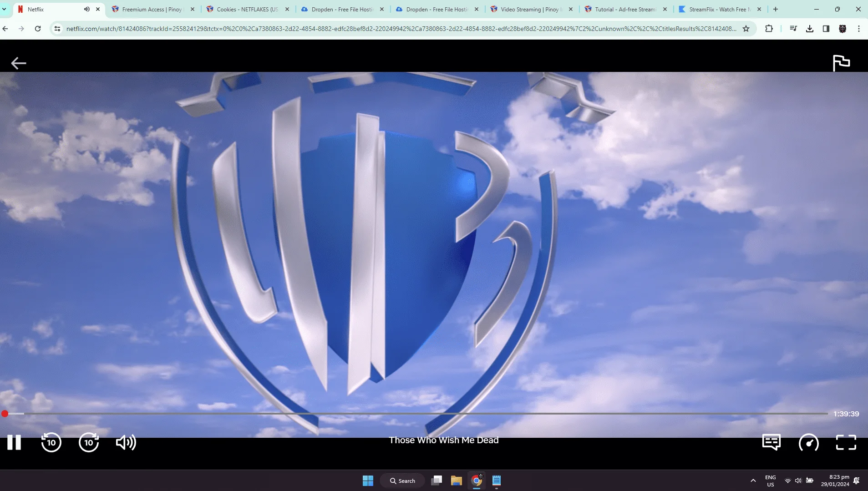Open the tab search dropdown
This screenshot has width=868, height=491.
coord(5,9)
